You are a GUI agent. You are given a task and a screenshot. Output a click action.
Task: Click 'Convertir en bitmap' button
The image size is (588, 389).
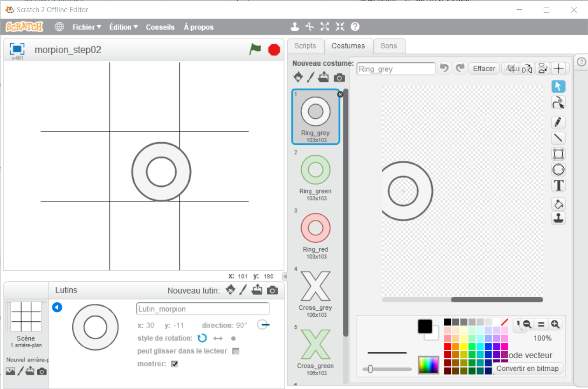coord(527,369)
